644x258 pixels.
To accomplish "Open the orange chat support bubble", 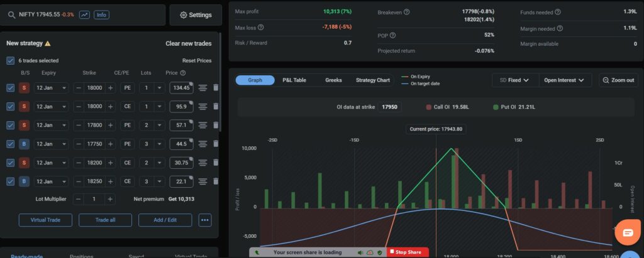I will coord(628,233).
